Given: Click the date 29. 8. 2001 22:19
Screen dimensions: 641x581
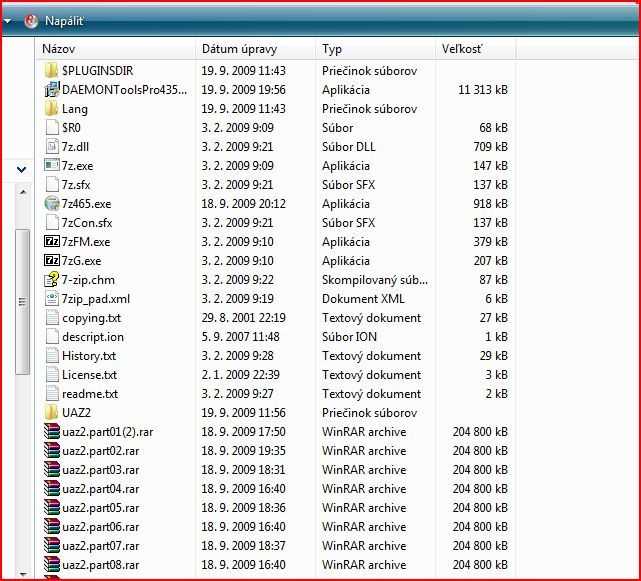Looking at the screenshot, I should 244,318.
